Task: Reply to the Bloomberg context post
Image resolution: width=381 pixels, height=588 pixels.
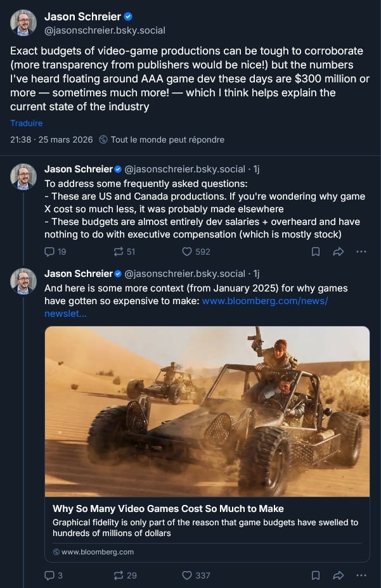Action: point(50,575)
